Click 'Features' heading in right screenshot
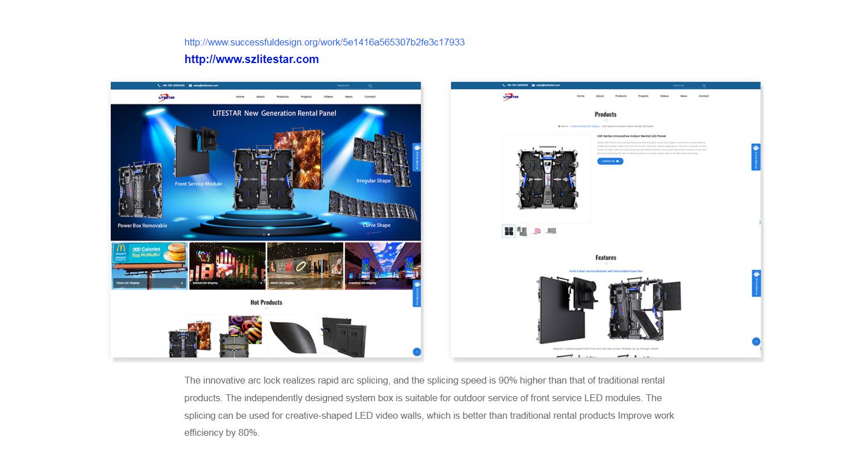The image size is (868, 454). coord(606,257)
